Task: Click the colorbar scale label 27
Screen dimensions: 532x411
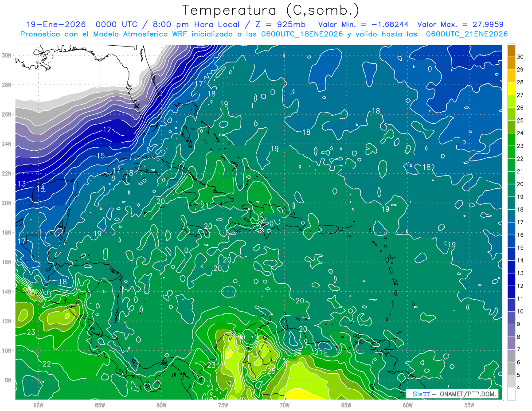Action: [x=520, y=94]
